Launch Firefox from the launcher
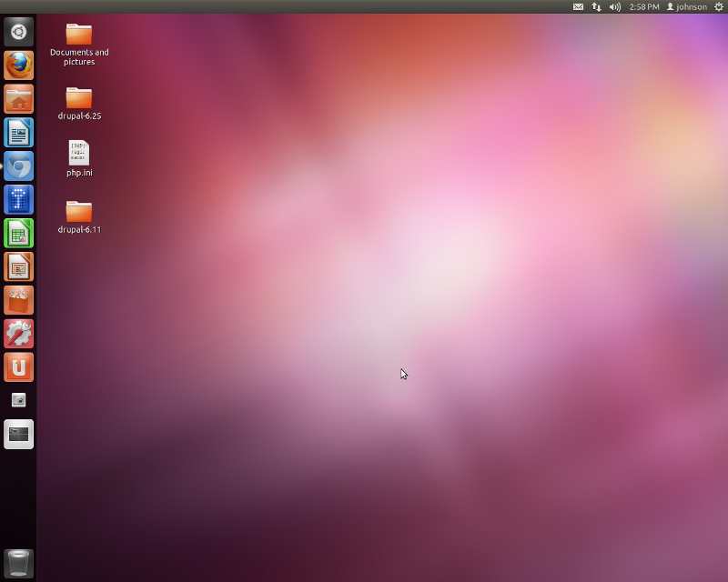The height and width of the screenshot is (582, 728). (x=18, y=65)
